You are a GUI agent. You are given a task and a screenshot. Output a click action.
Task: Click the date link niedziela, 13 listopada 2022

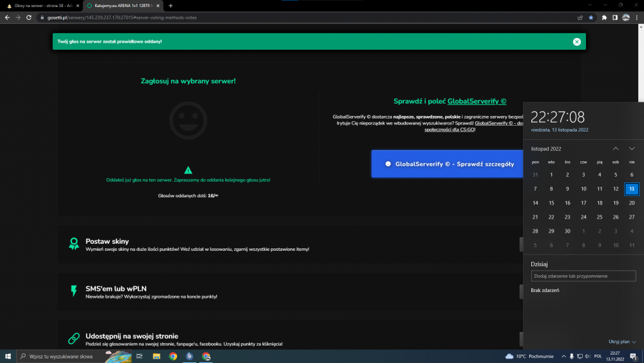click(560, 130)
